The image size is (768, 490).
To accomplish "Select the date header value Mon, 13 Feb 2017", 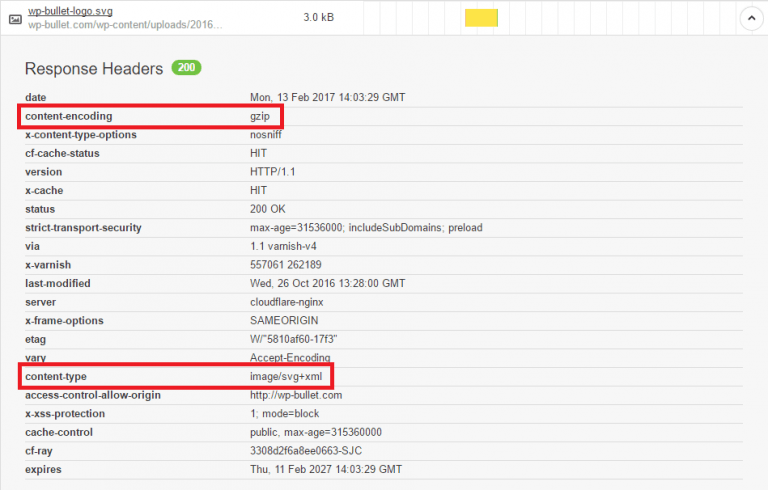I will (327, 97).
